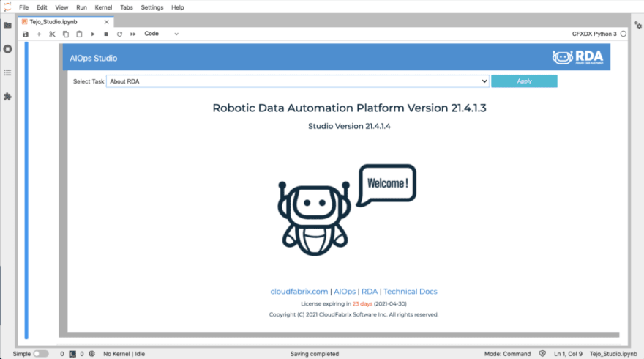Open the View menu

coord(61,7)
